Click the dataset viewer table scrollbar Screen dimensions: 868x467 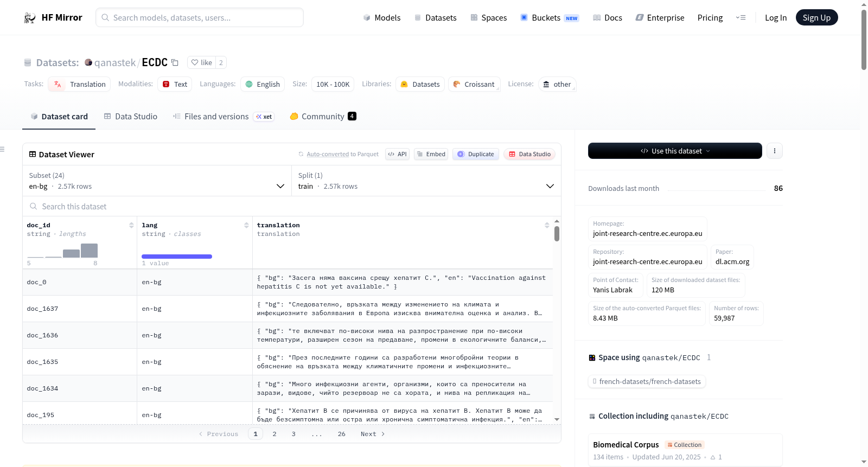click(x=557, y=234)
